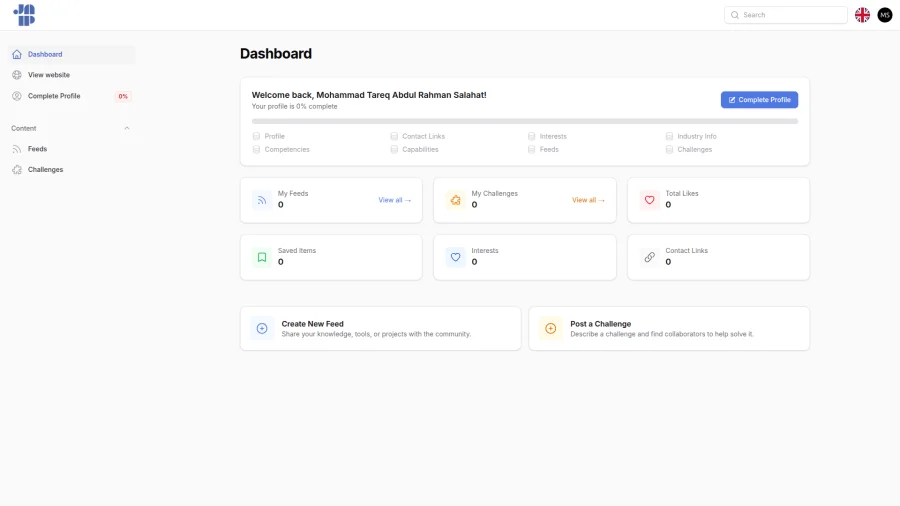This screenshot has height=506, width=900.
Task: Click the Challenges checklist item icon
Action: point(669,150)
